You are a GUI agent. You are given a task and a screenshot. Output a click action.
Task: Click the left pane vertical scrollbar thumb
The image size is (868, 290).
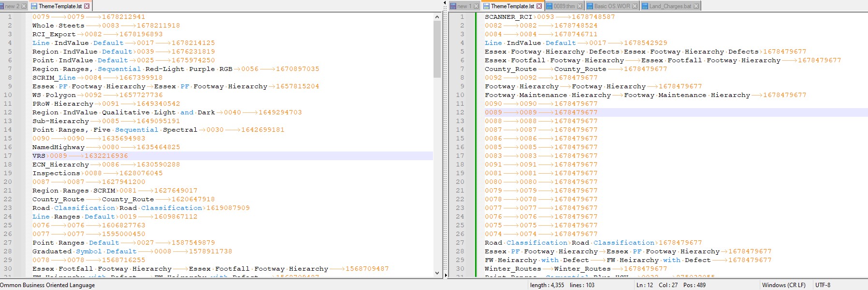pos(437,48)
